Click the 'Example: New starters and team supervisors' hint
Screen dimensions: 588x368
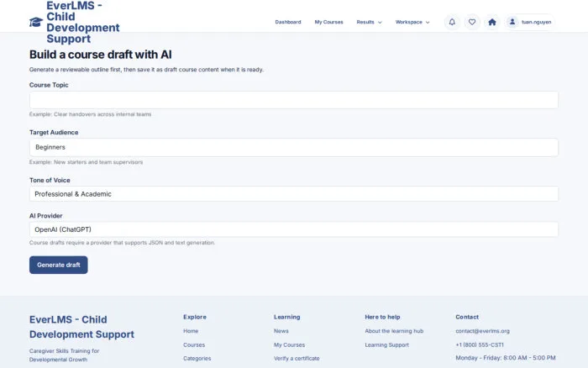tap(86, 162)
